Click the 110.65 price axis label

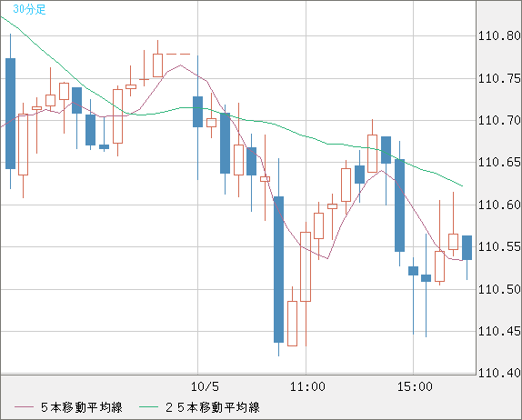click(x=499, y=163)
